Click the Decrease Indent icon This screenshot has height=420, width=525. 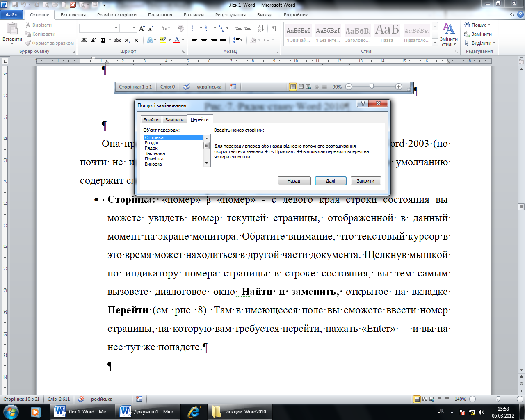(238, 28)
